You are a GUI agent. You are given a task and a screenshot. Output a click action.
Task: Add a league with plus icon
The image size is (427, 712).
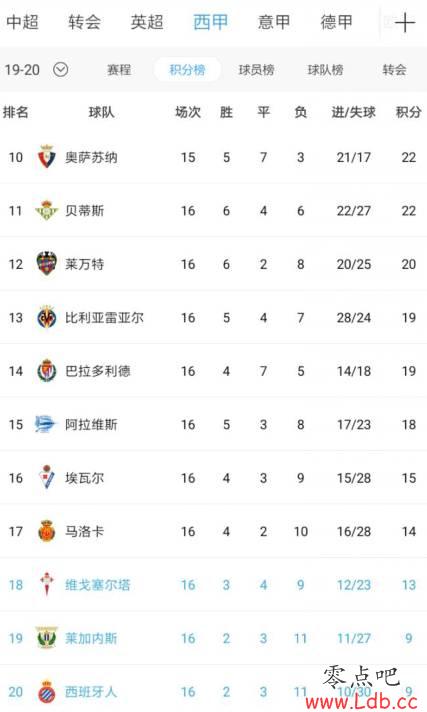pyautogui.click(x=405, y=23)
